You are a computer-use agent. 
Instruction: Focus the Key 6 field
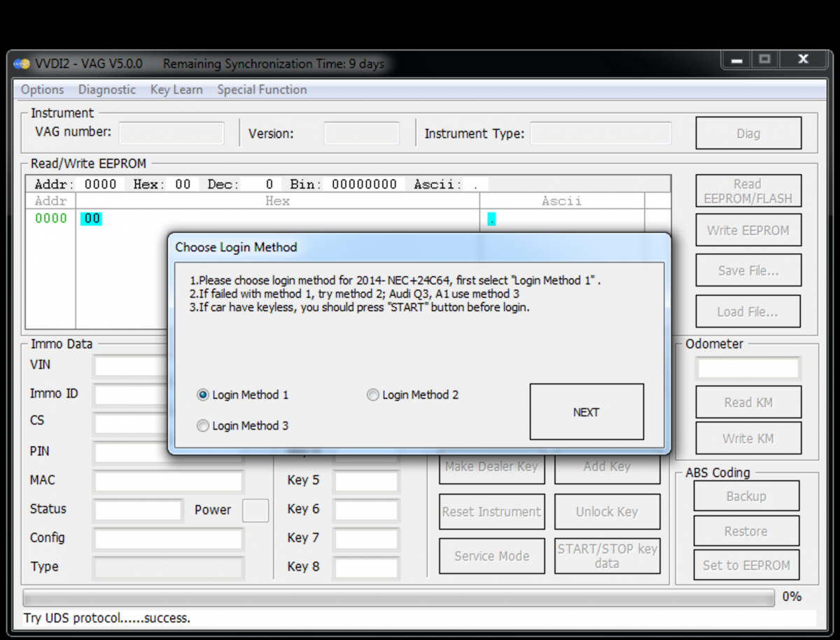pos(366,510)
